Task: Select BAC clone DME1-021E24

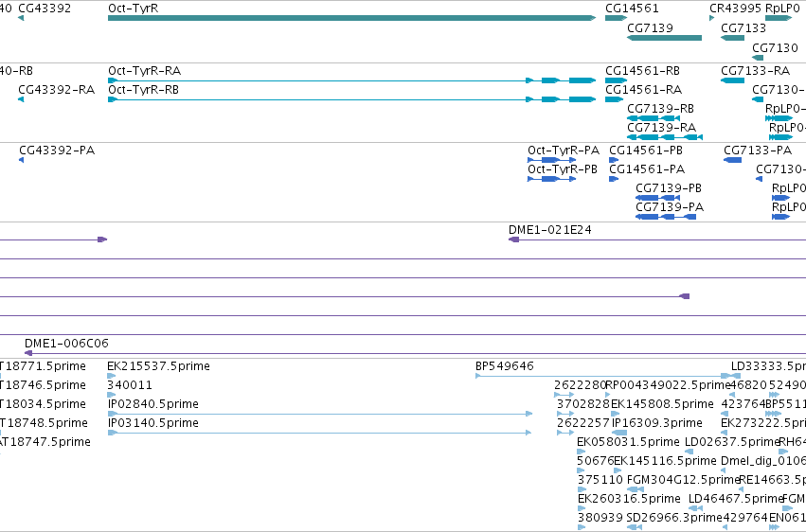Action: (x=657, y=239)
